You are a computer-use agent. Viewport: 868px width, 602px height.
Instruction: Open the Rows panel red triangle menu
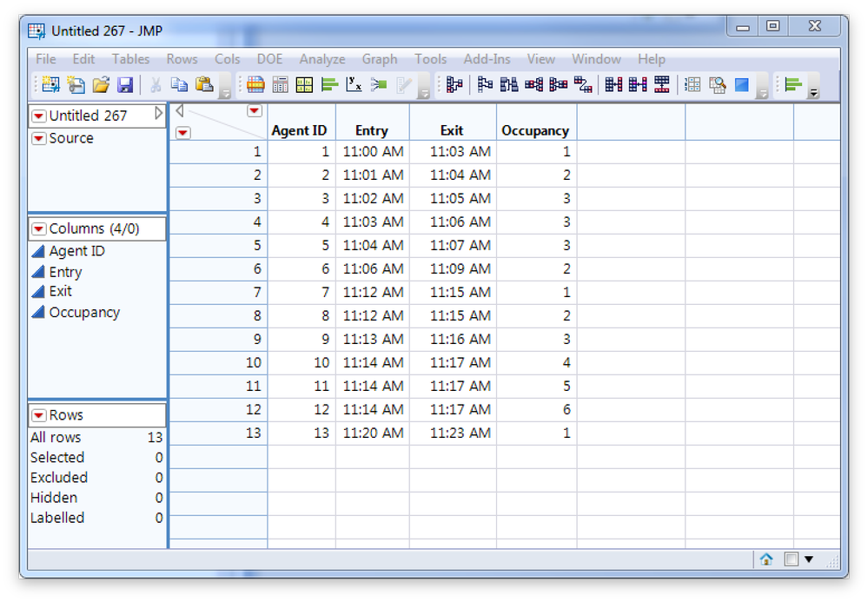39,415
